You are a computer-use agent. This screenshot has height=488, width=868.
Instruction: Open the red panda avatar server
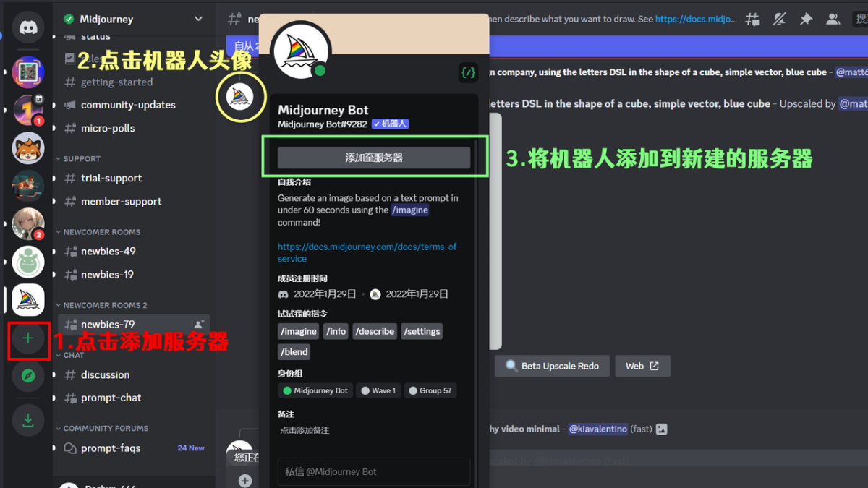pos(28,148)
